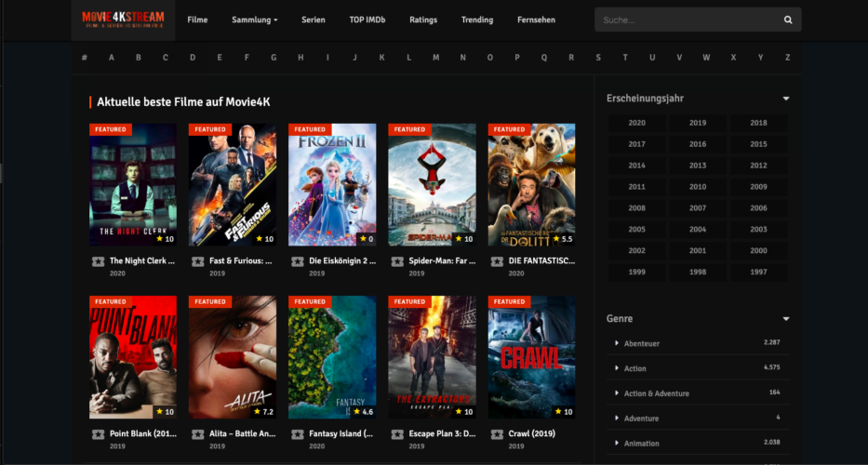Click the film icon beside Fantasy Island
Screen dimensions: 868x465
click(298, 434)
